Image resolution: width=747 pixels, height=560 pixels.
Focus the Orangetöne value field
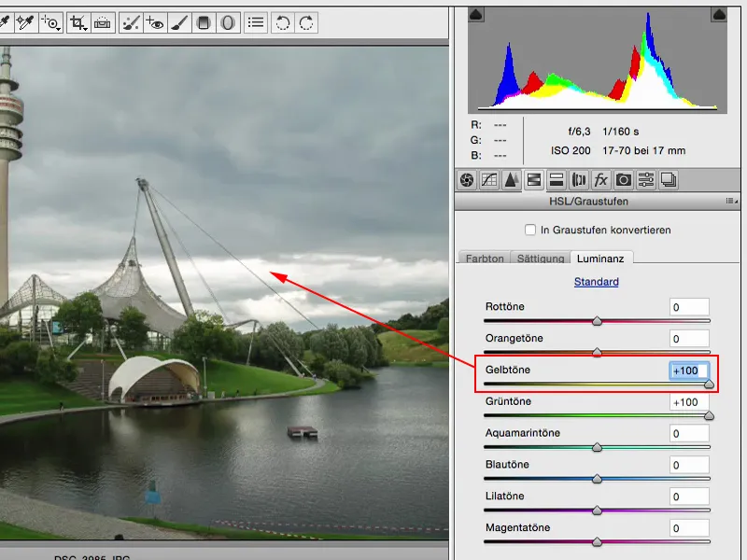tap(689, 339)
